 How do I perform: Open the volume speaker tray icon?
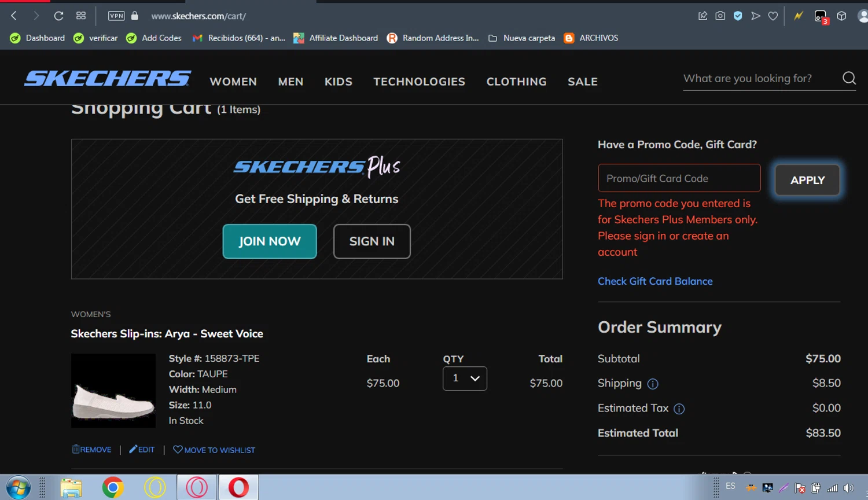tap(848, 488)
